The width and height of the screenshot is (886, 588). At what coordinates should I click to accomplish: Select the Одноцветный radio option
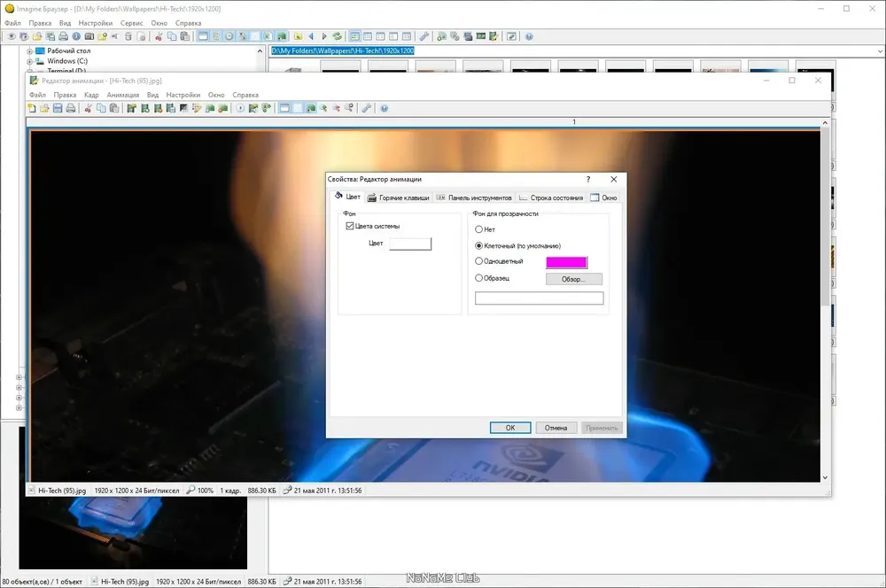coord(478,261)
